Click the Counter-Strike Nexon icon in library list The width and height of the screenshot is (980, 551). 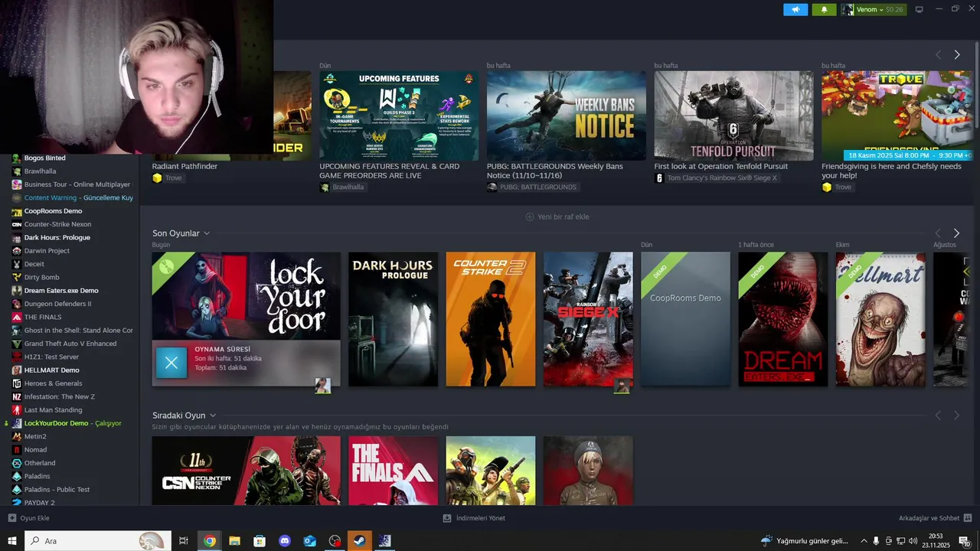pos(17,224)
